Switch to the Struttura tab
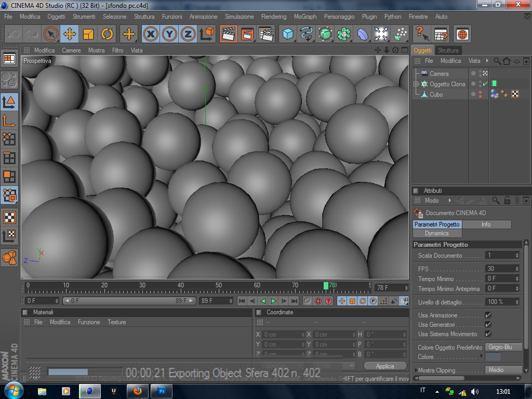 click(448, 50)
